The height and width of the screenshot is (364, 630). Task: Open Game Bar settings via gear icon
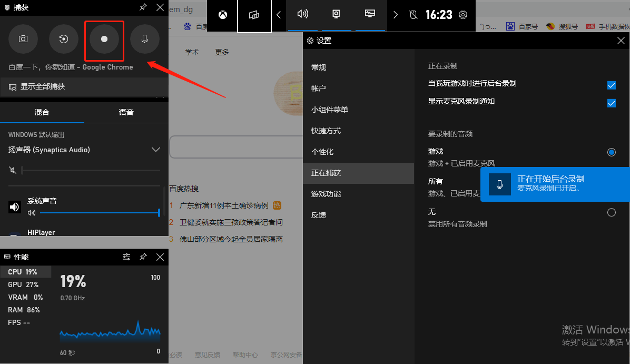tap(463, 15)
